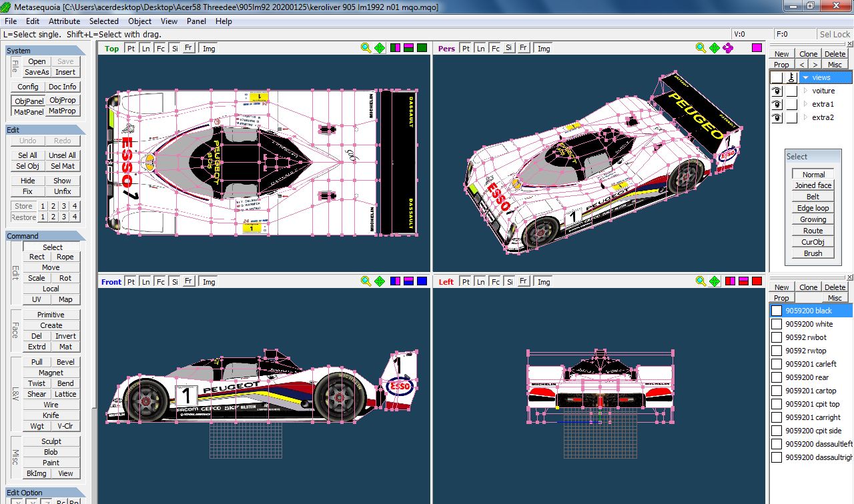Check the box for 90592 rwtop material
Viewport: 854px width, 504px height.
(777, 351)
